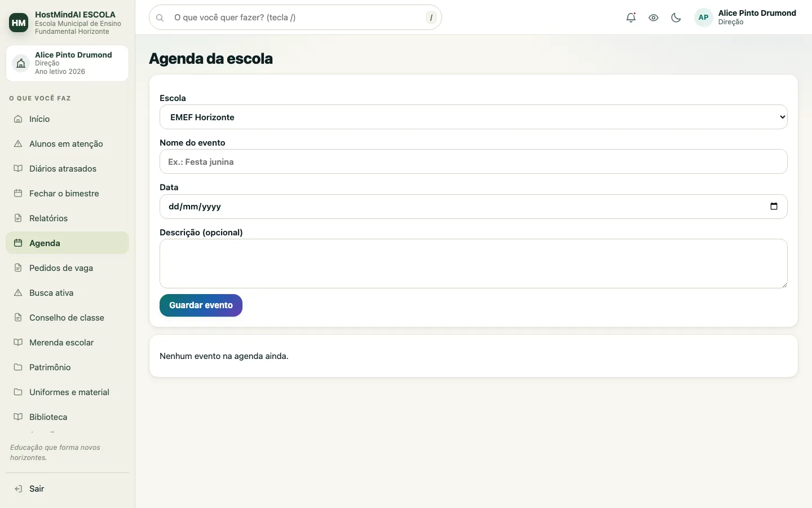Screen dimensions: 812x508
Task: Switch to dark mode moon icon
Action: pos(676,17)
